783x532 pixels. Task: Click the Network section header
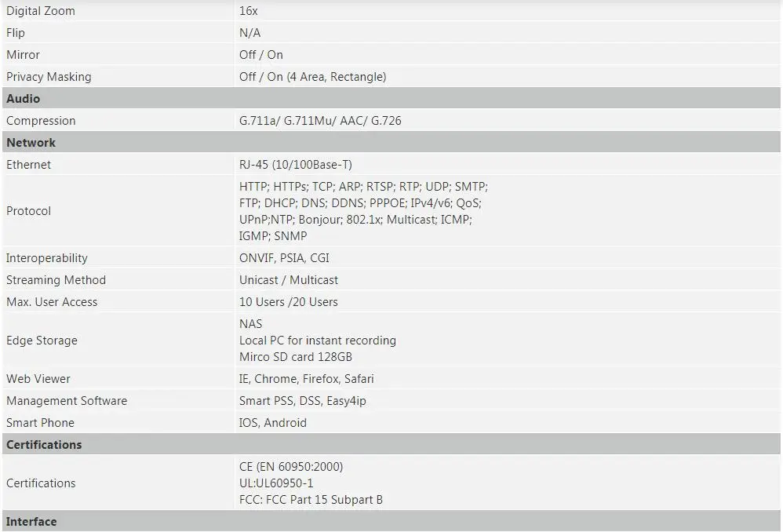391,142
